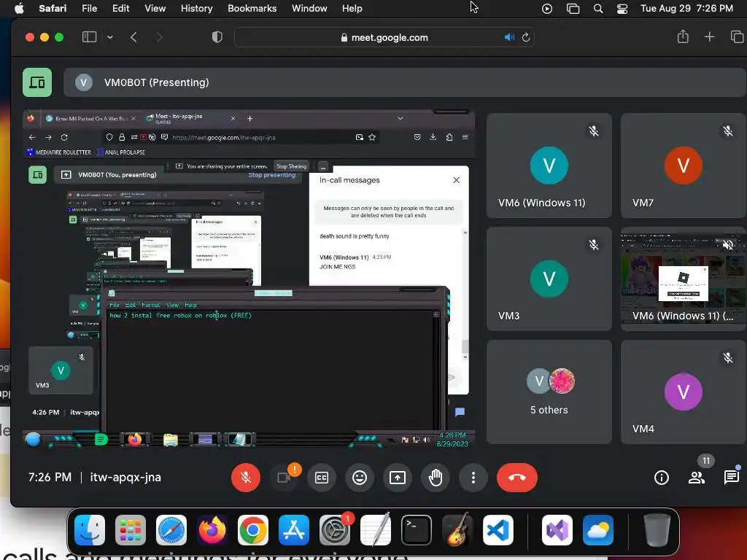This screenshot has width=747, height=560.
Task: Show tab overview in Safari
Action: pyautogui.click(x=737, y=36)
